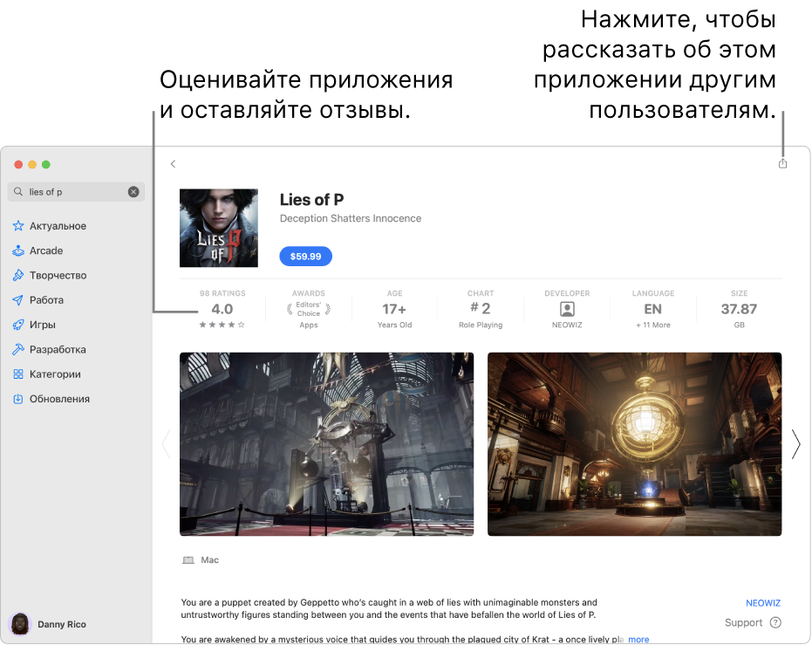Select the Игры sidebar item
812x645 pixels.
(43, 325)
